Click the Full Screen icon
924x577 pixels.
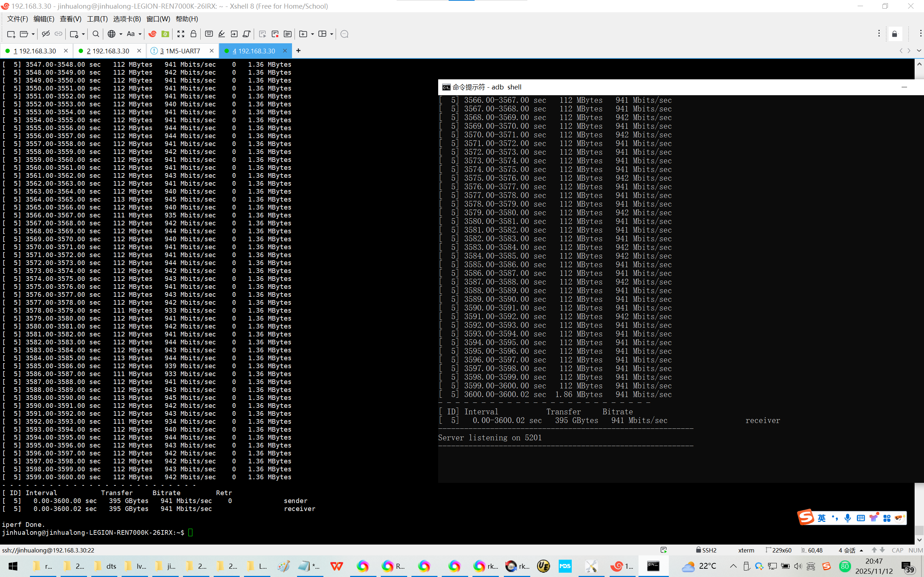pos(180,34)
